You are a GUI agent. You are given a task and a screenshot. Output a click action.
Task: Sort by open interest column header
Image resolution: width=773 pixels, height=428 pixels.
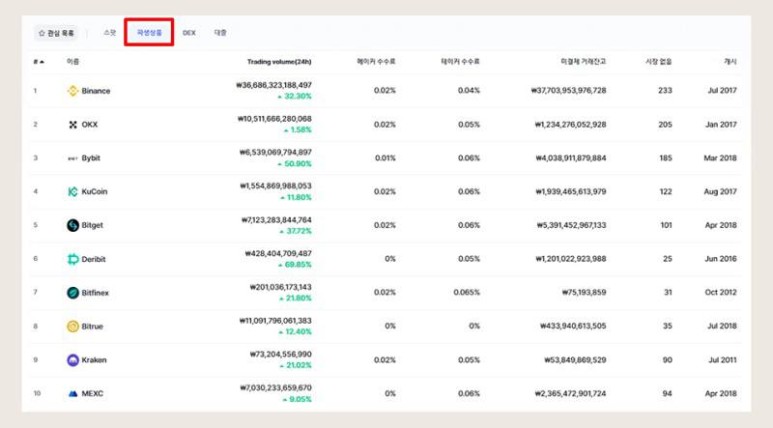[583, 62]
